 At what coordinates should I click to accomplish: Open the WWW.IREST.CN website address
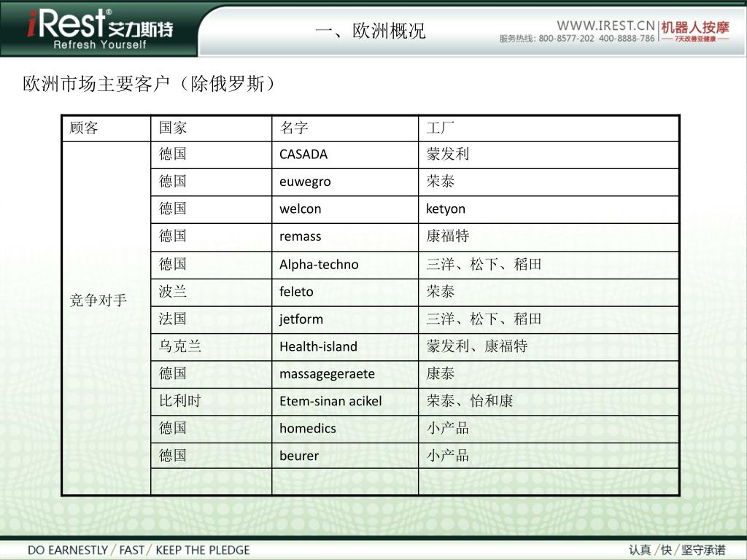(x=606, y=26)
